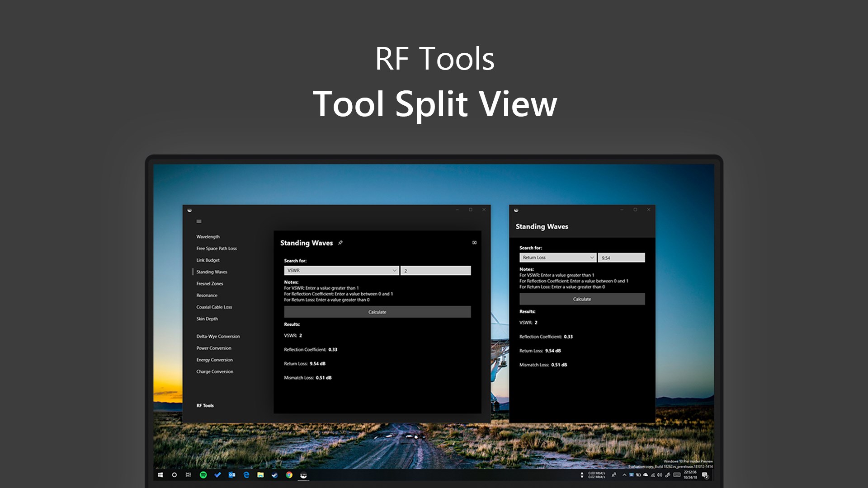868x488 pixels.
Task: Click the volume icon in the system tray
Action: click(x=660, y=475)
